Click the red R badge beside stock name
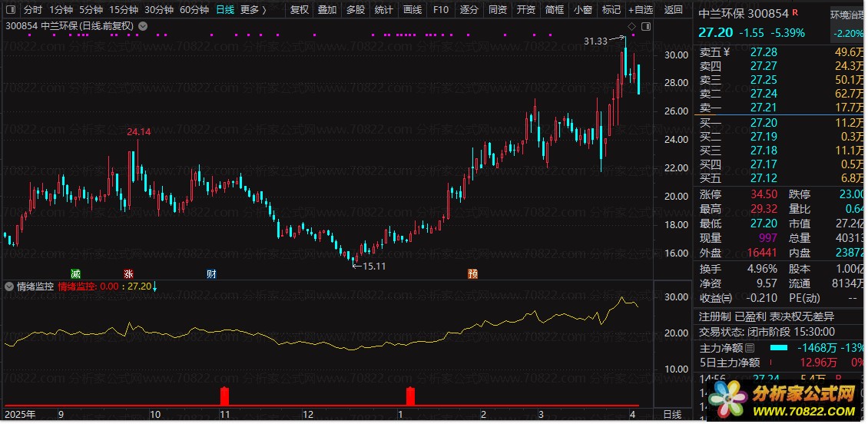The height and width of the screenshot is (424, 868). (796, 12)
